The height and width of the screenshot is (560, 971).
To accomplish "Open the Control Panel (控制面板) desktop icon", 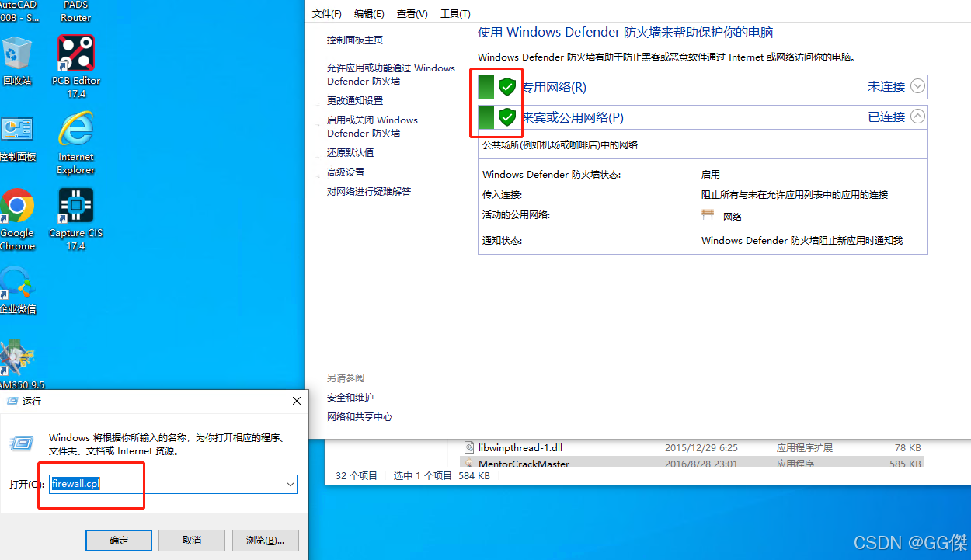I will [x=17, y=137].
